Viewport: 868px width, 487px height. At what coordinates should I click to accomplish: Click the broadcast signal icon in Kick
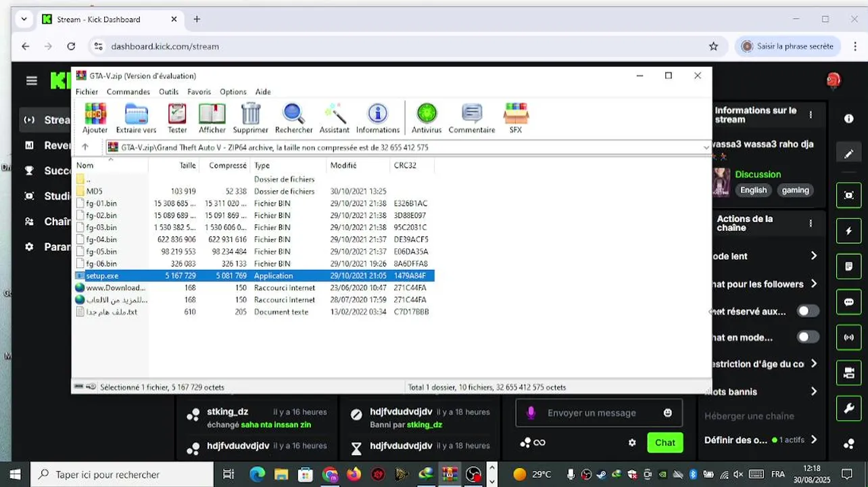pos(849,338)
